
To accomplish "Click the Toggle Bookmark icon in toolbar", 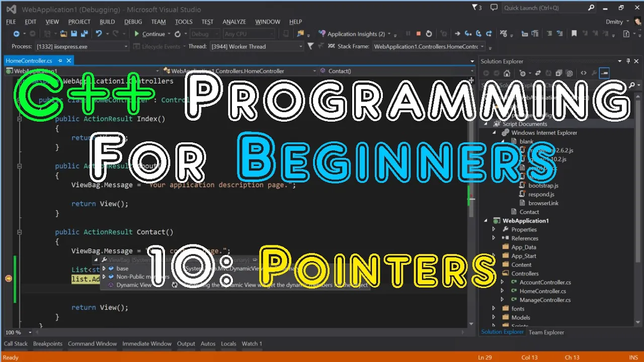I will (x=574, y=34).
